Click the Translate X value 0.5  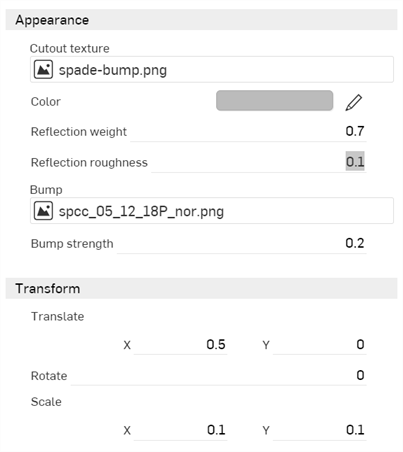click(216, 344)
